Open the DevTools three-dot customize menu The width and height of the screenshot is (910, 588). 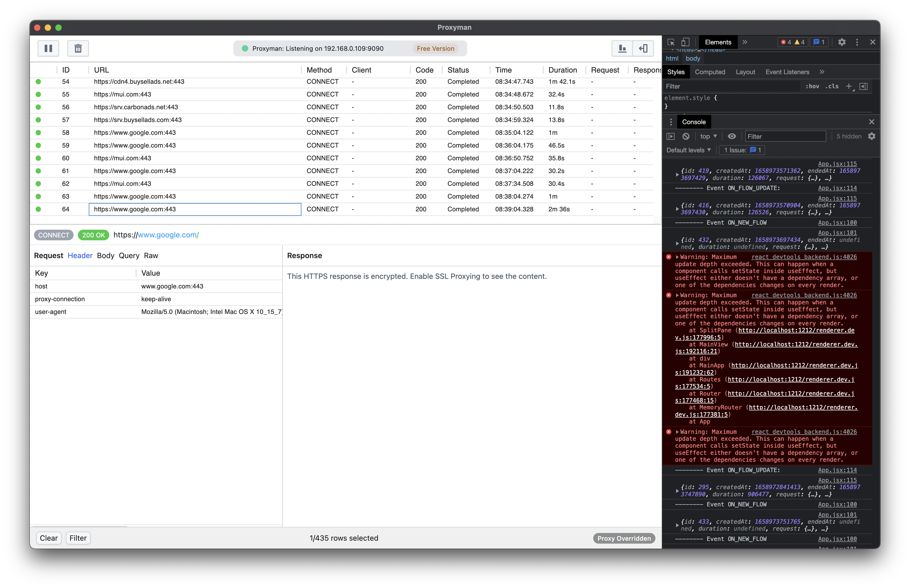pos(857,42)
